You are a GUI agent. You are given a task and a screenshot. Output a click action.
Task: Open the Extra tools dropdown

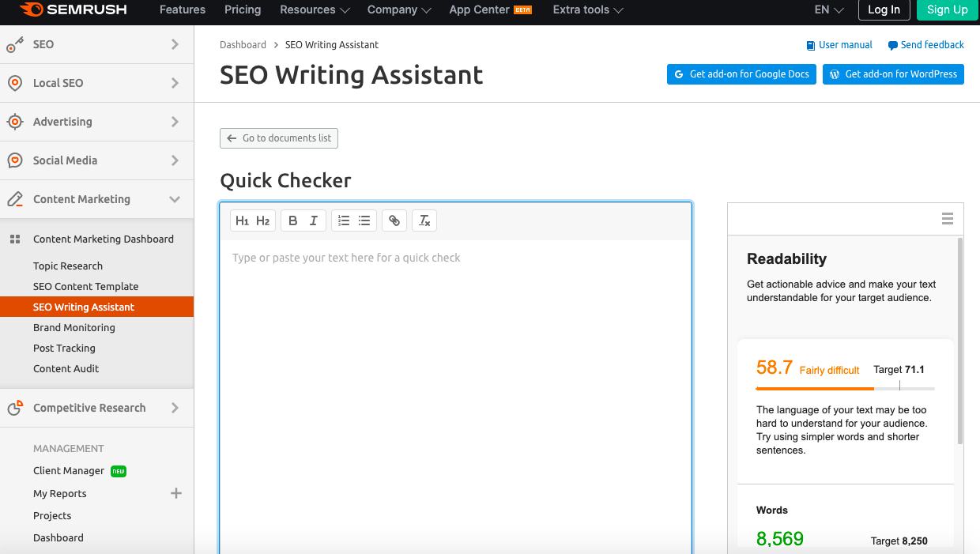coord(588,9)
